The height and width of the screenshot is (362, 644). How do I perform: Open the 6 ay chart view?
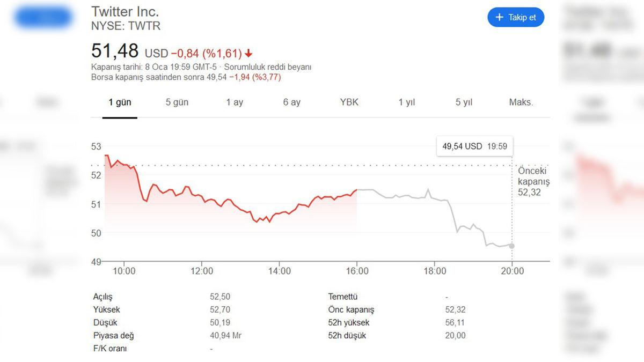coord(292,102)
